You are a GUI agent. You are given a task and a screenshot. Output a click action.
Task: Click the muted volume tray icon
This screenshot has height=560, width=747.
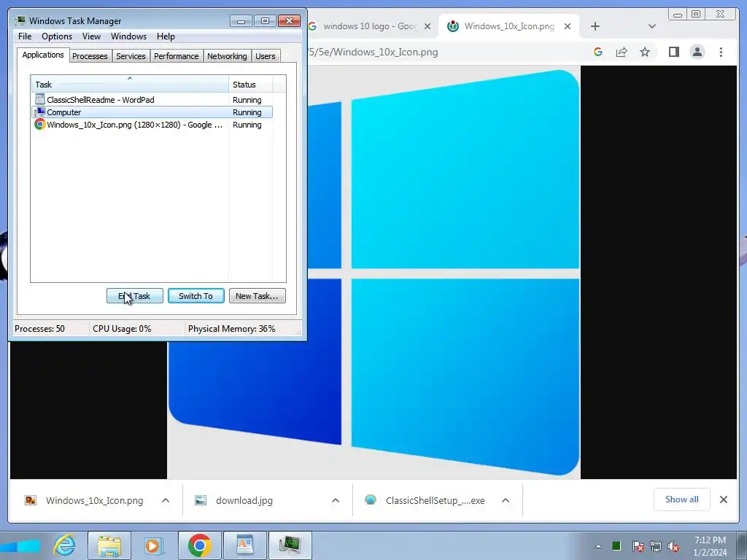point(673,546)
